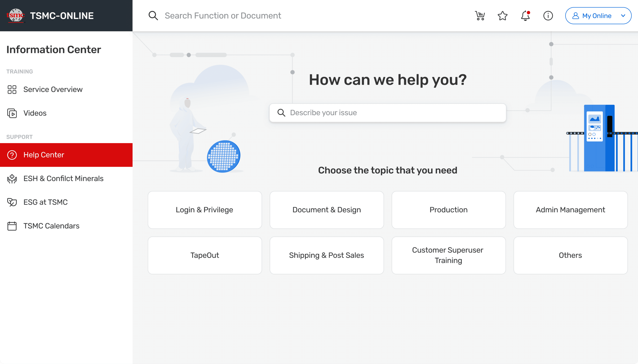Image resolution: width=638 pixels, height=364 pixels.
Task: Click 'Choose the topic that you need' text
Action: pyautogui.click(x=388, y=170)
